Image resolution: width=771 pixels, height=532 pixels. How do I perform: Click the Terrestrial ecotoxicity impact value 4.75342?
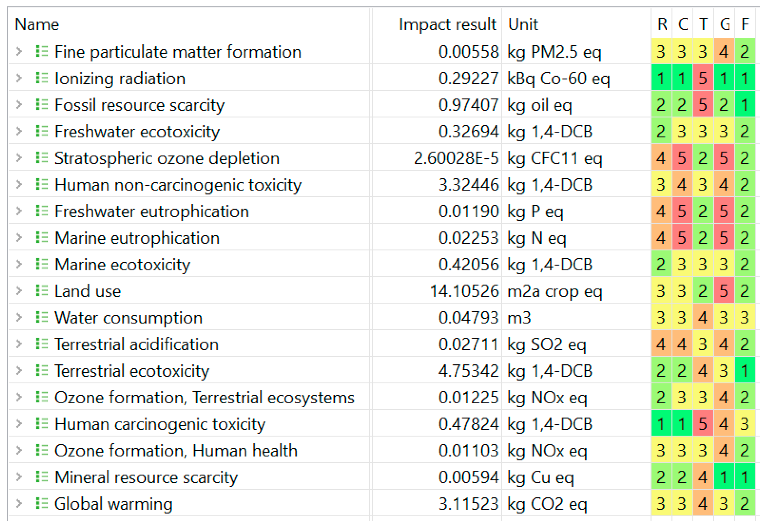point(468,371)
